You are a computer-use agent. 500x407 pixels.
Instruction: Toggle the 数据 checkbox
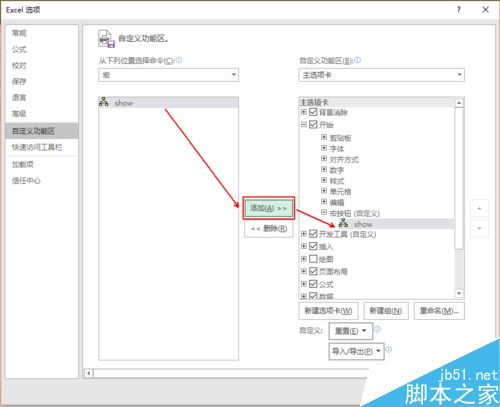click(313, 296)
